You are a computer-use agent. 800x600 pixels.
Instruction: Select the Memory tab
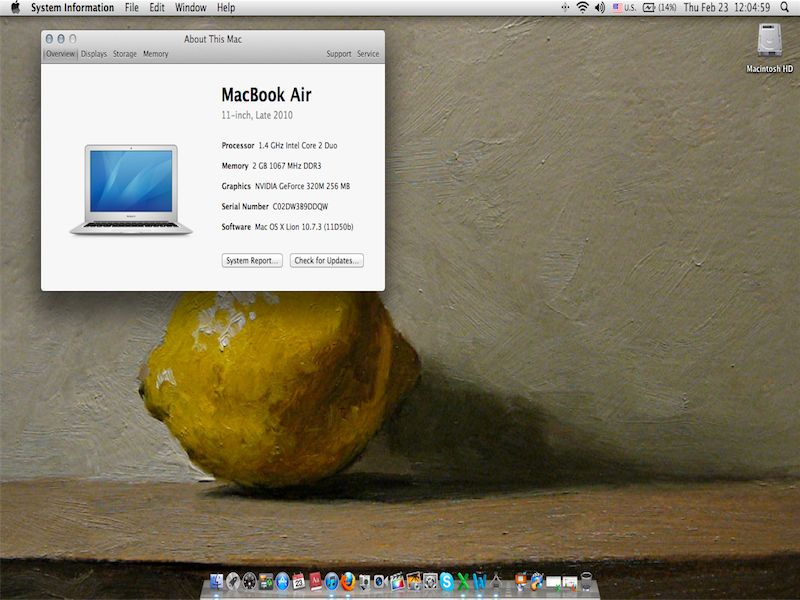[x=155, y=54]
